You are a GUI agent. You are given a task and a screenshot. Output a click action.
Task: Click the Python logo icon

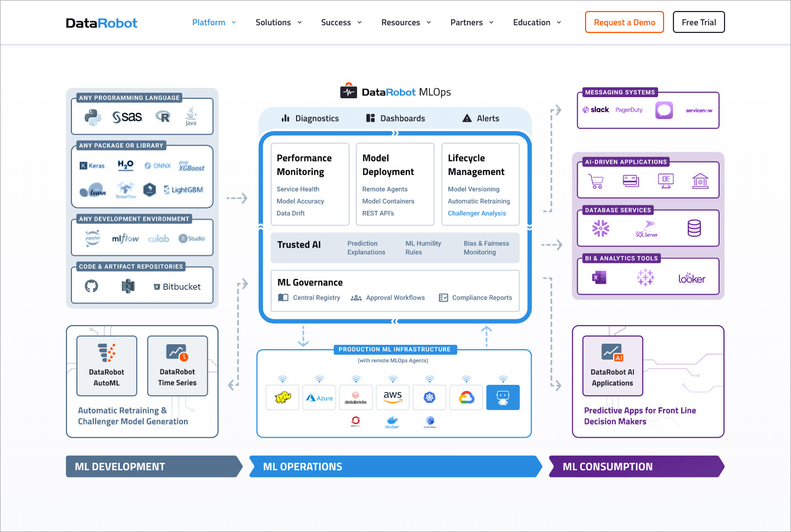click(x=93, y=117)
